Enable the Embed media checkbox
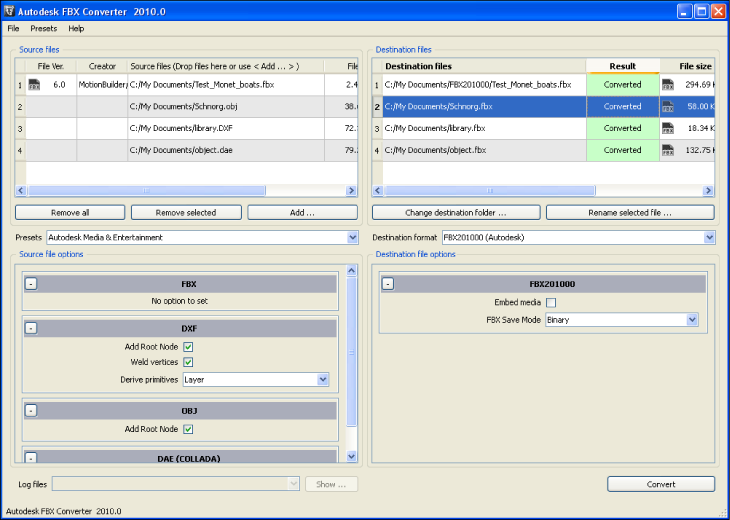The image size is (730, 520). coord(551,303)
